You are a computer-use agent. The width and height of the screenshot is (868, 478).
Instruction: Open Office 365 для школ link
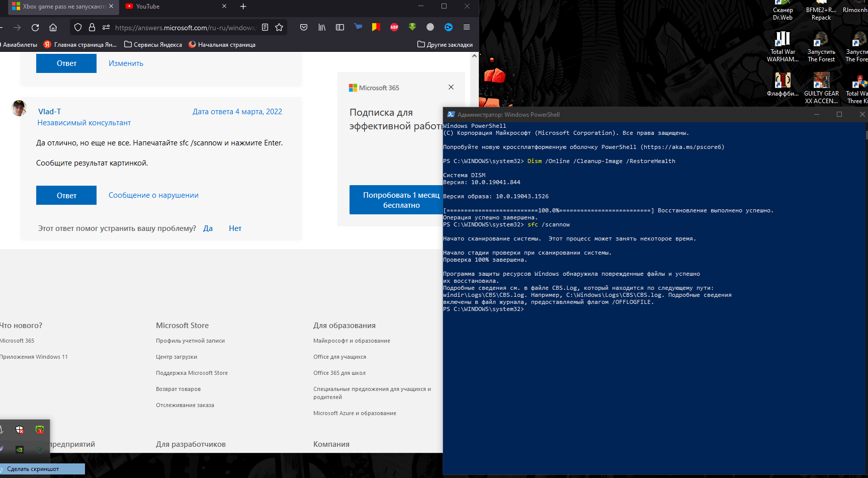pyautogui.click(x=339, y=373)
